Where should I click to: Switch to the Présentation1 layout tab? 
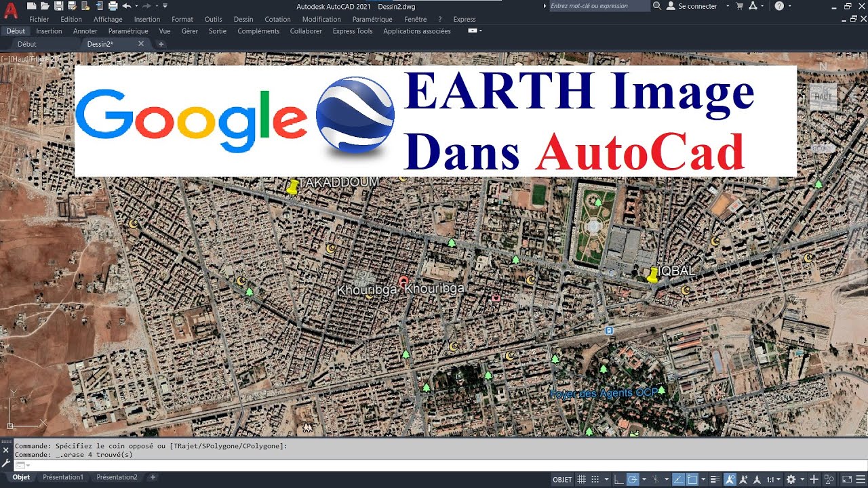pyautogui.click(x=63, y=477)
